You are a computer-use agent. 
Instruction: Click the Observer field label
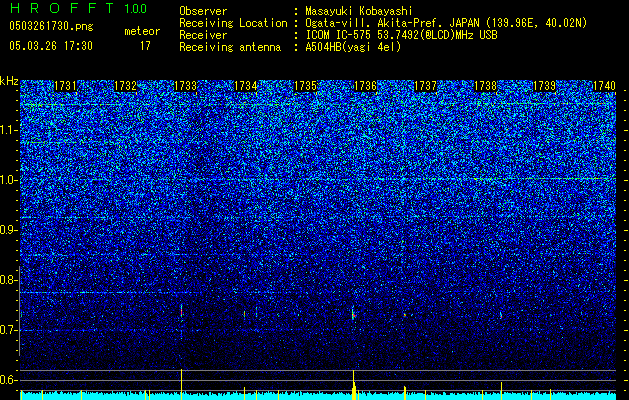coord(203,11)
